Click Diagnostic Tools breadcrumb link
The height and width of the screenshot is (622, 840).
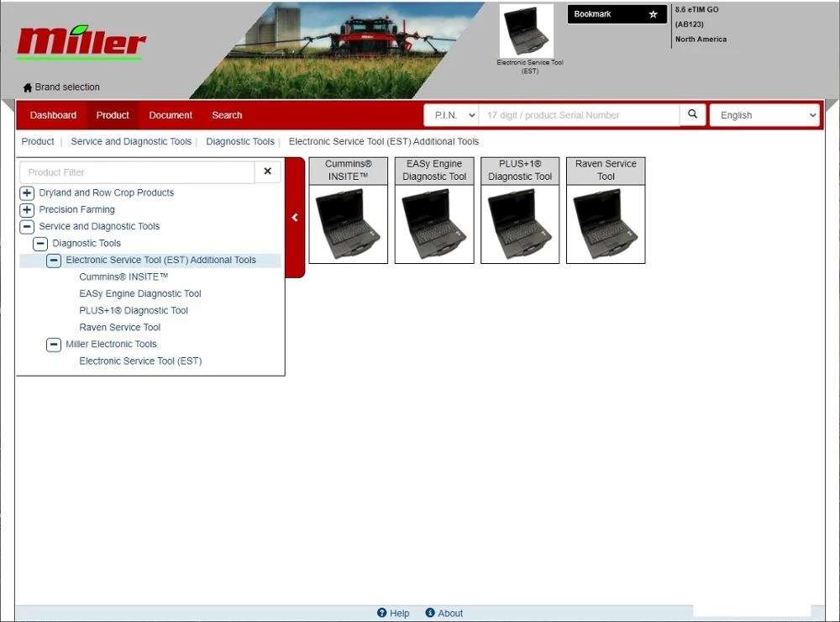click(240, 141)
